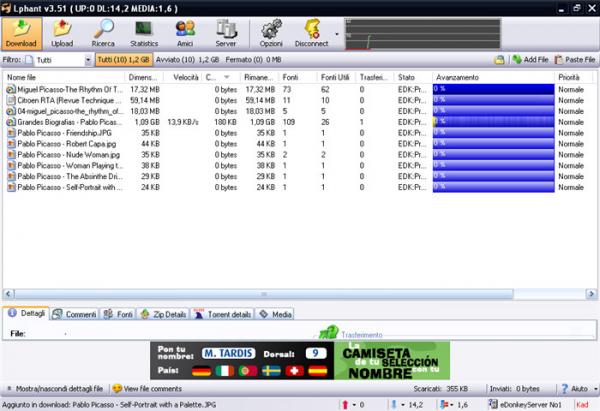Open the upload speed limit arrow in the status bar
Screen dimensions: 600x411
tap(354, 404)
